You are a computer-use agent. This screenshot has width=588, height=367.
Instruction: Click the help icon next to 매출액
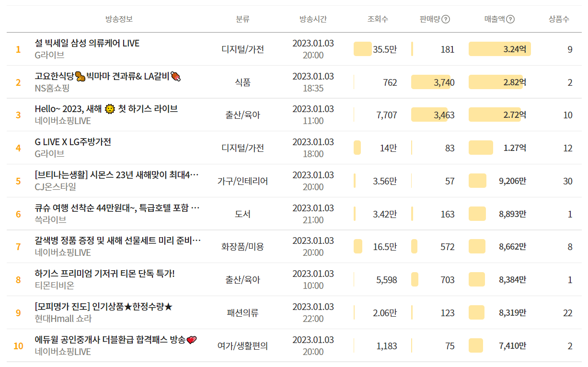coord(510,19)
